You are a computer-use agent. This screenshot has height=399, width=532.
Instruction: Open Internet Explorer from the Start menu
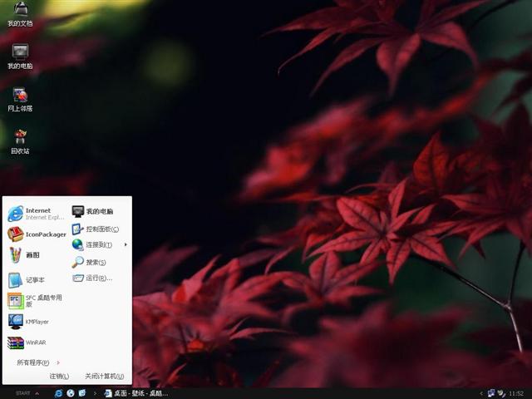37,214
